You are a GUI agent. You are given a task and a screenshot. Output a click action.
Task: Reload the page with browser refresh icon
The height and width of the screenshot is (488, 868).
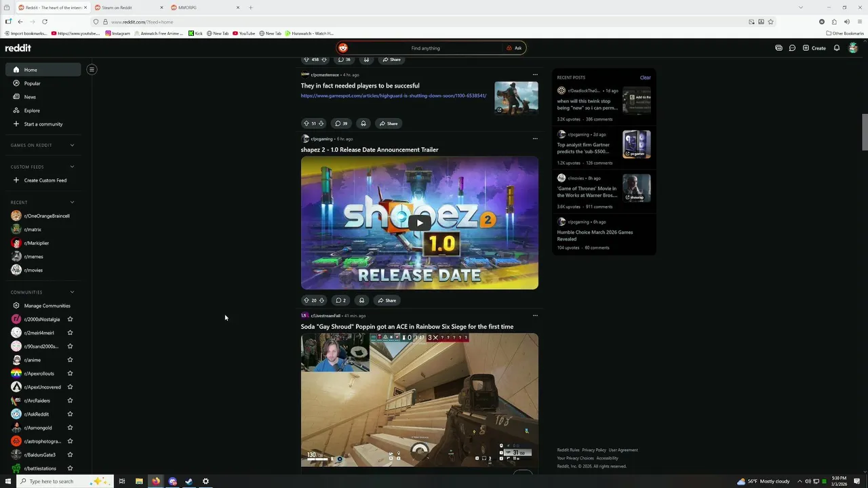(x=45, y=22)
